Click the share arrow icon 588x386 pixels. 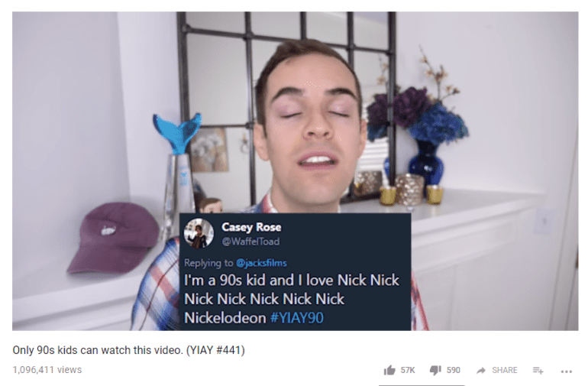(481, 371)
